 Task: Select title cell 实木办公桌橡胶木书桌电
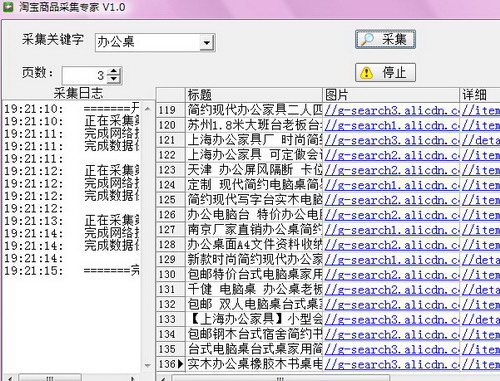pyautogui.click(x=254, y=364)
